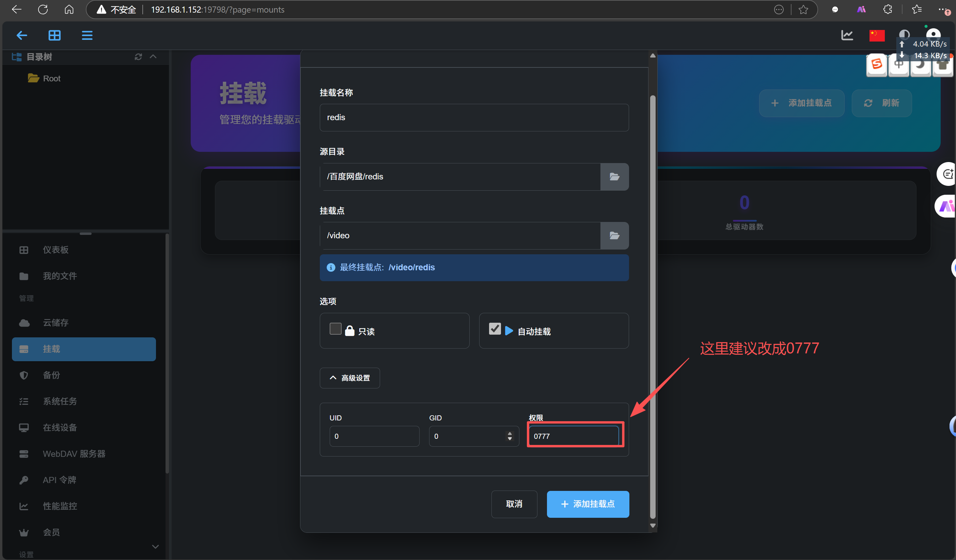This screenshot has width=956, height=560.
Task: Browse folder for mount point field
Action: pyautogui.click(x=614, y=236)
